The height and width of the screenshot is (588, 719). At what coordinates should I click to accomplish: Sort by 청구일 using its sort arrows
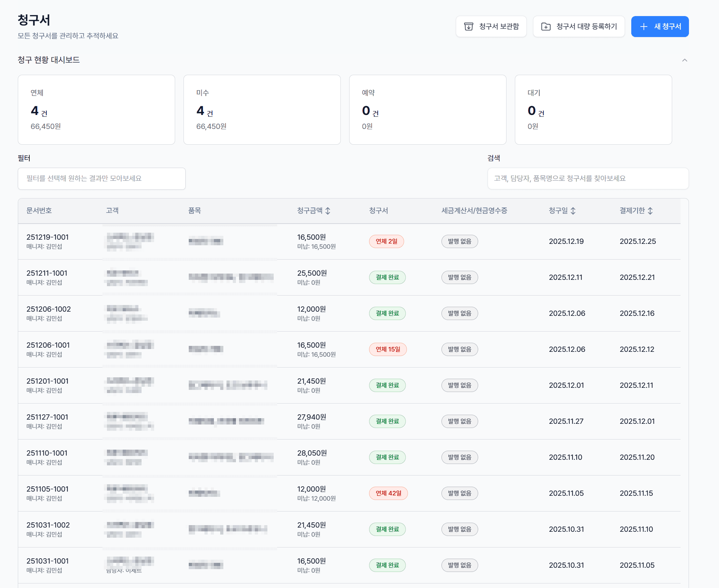pos(573,211)
